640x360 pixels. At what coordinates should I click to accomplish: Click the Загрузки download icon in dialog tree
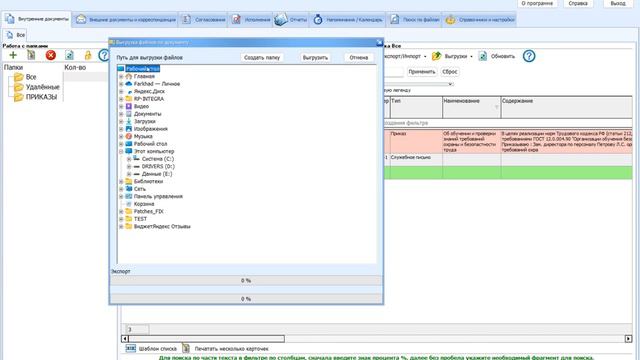pyautogui.click(x=129, y=121)
